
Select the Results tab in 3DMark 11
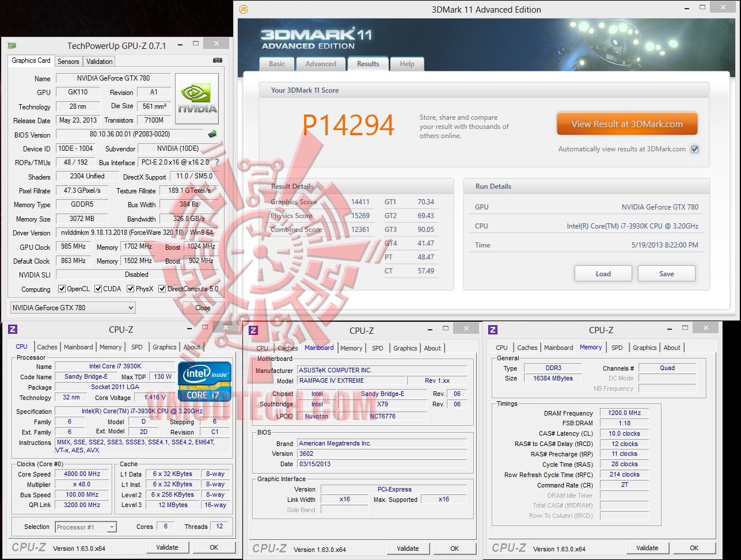(x=368, y=64)
